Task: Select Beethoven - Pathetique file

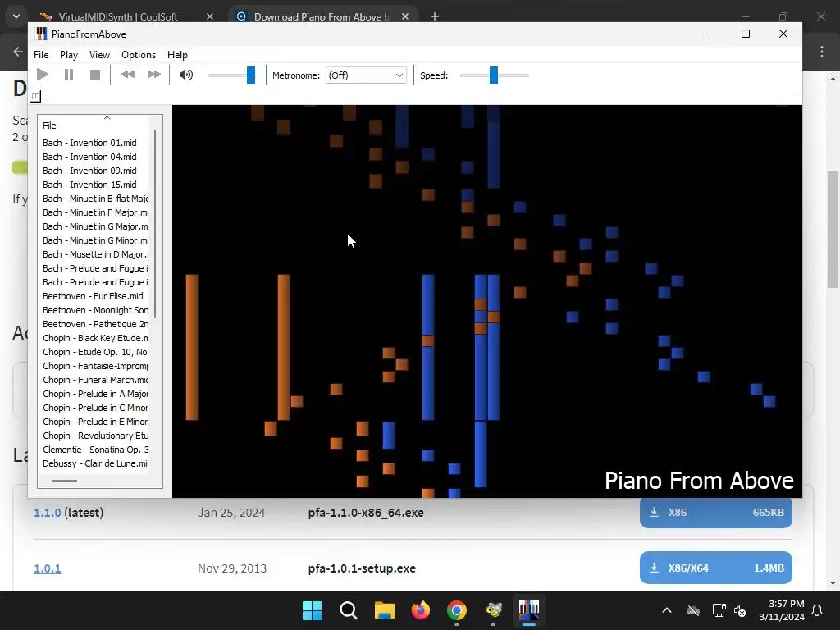Action: 95,323
